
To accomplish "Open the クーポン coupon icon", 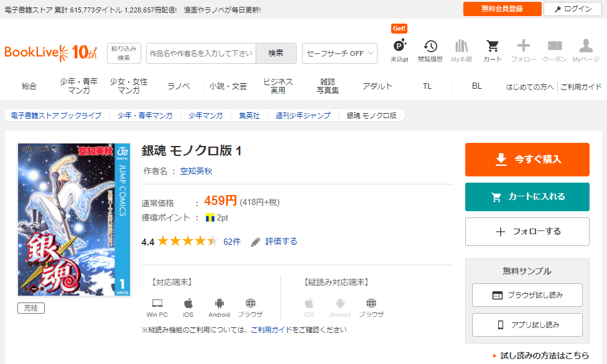I will [x=554, y=47].
